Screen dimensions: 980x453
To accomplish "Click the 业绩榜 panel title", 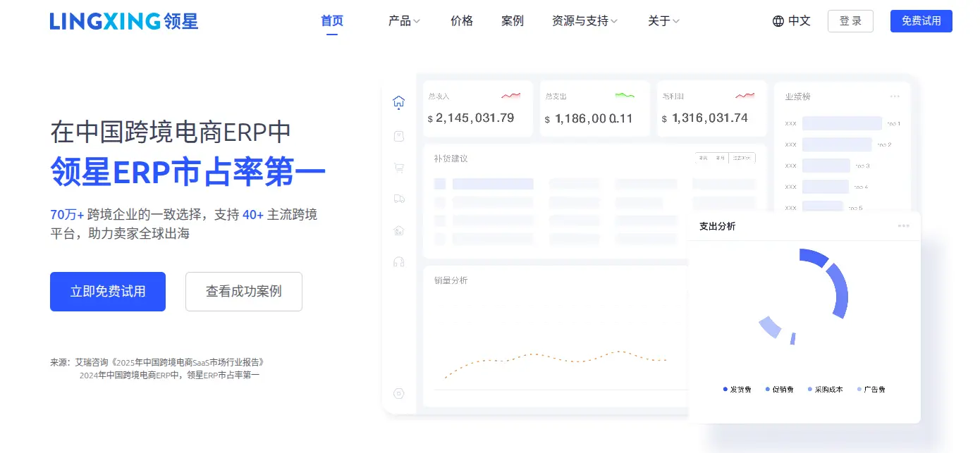I will point(798,97).
